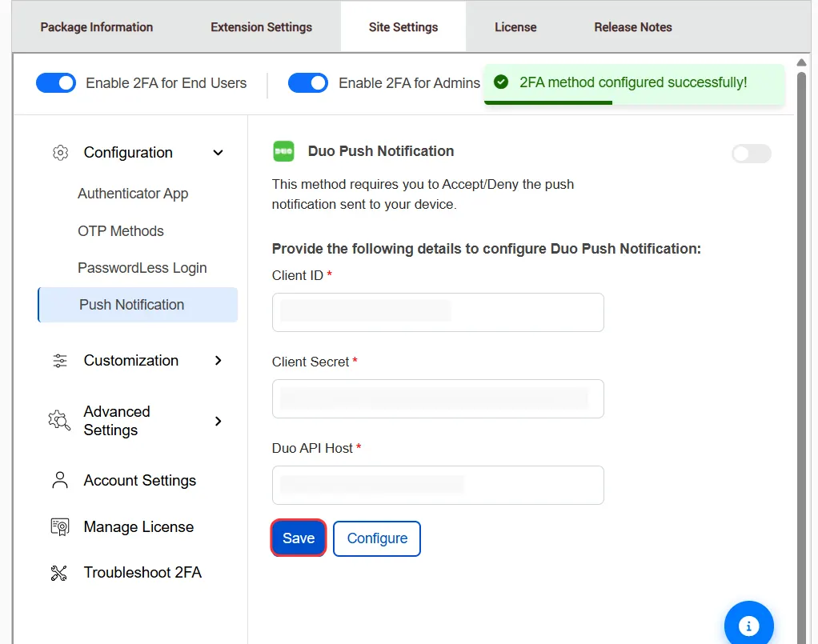
Task: Disable 2FA for End Users
Action: [x=55, y=82]
